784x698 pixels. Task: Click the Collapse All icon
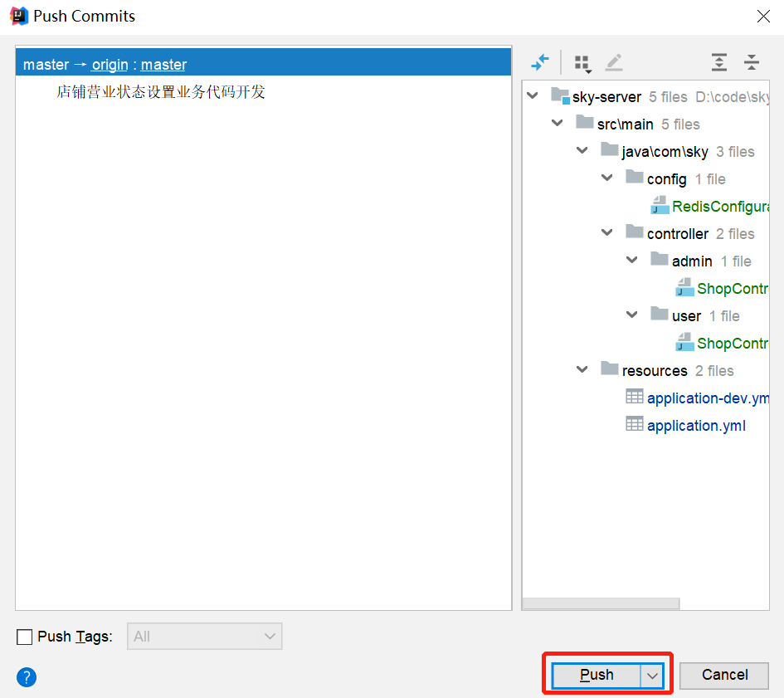pyautogui.click(x=752, y=62)
